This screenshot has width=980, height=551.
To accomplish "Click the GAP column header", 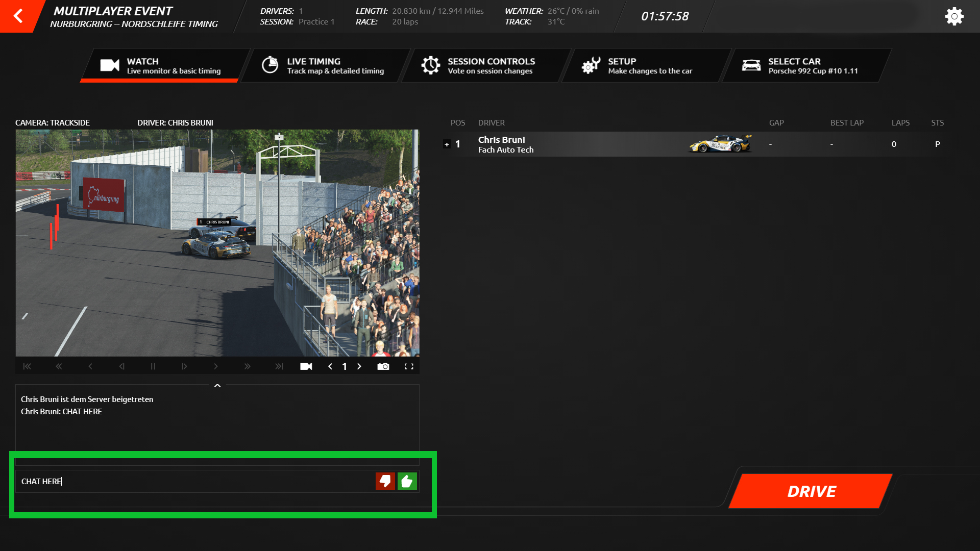I will [776, 123].
